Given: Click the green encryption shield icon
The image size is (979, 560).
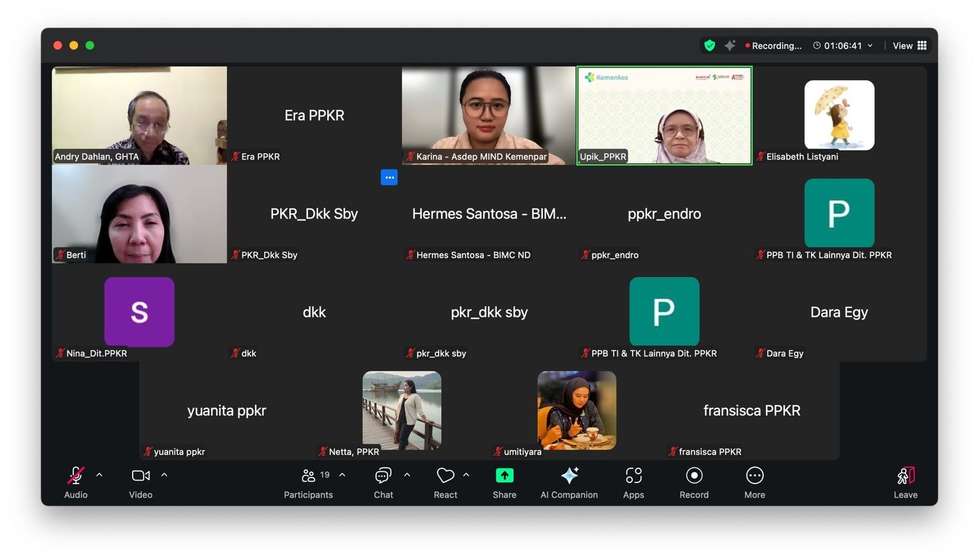Looking at the screenshot, I should [710, 45].
